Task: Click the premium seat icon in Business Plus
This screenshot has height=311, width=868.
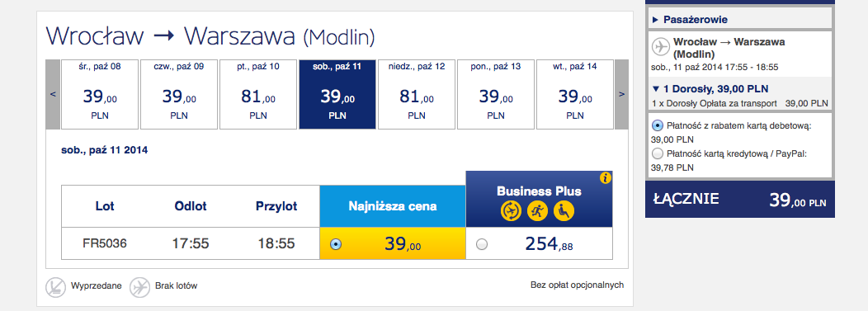Action: click(x=564, y=211)
